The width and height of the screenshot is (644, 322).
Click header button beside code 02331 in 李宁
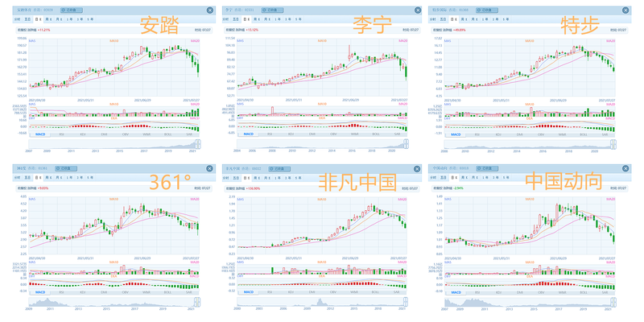[271, 10]
